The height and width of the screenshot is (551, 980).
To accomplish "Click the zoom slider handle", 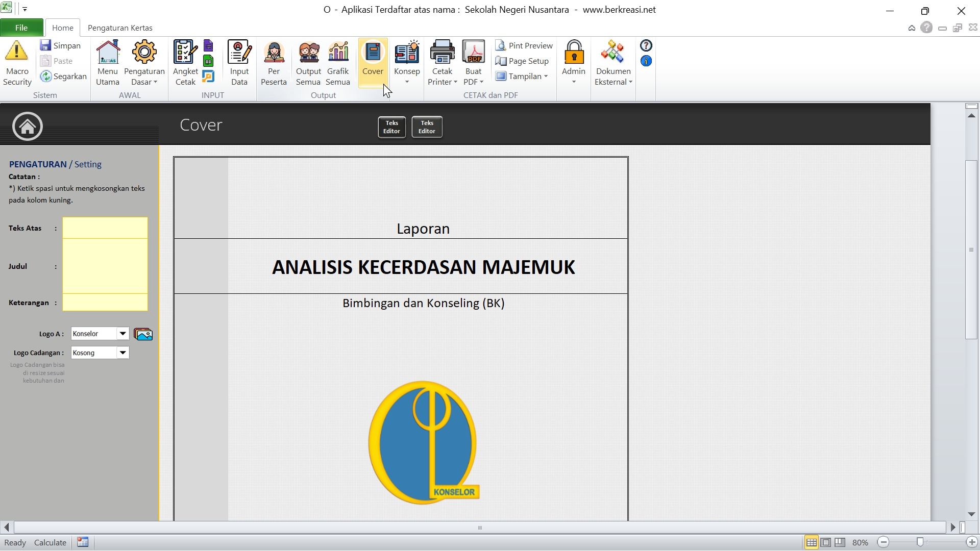I will (x=920, y=542).
